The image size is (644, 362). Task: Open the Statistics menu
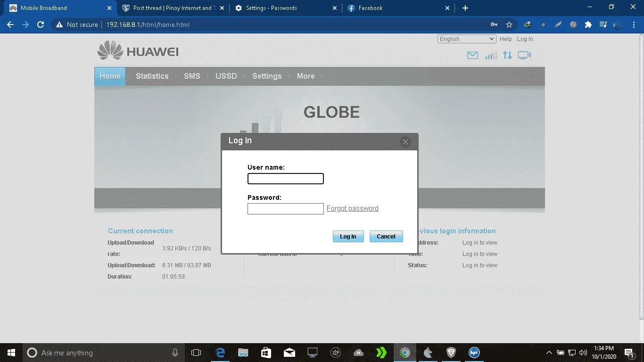click(152, 76)
